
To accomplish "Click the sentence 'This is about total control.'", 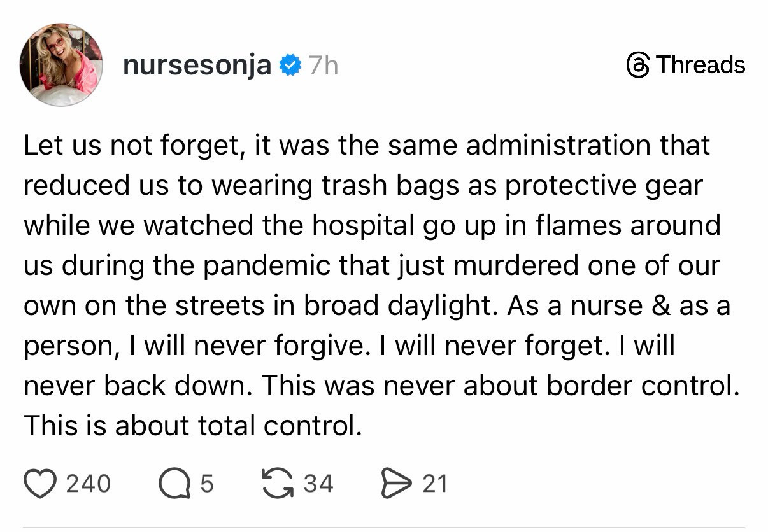I will pos(192,425).
